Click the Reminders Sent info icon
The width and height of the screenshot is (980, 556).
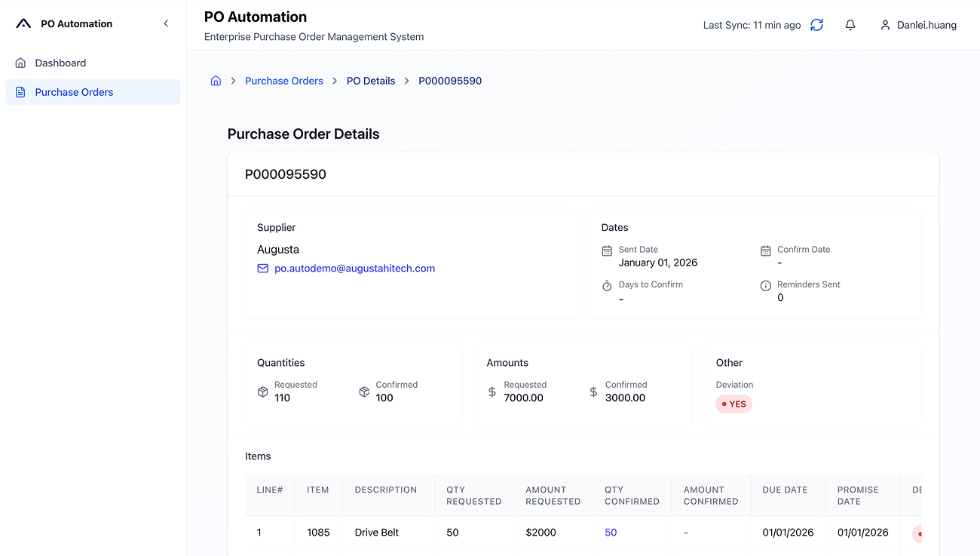(x=765, y=286)
